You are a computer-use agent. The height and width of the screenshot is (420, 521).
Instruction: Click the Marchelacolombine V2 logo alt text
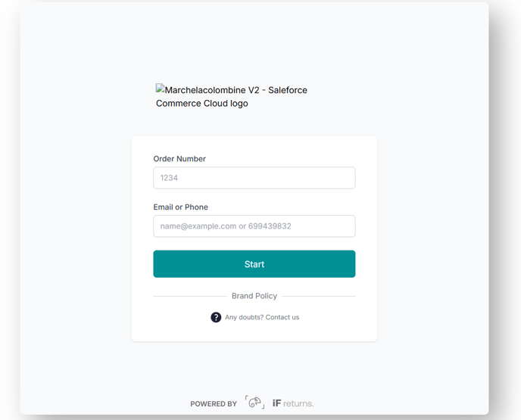pyautogui.click(x=236, y=90)
